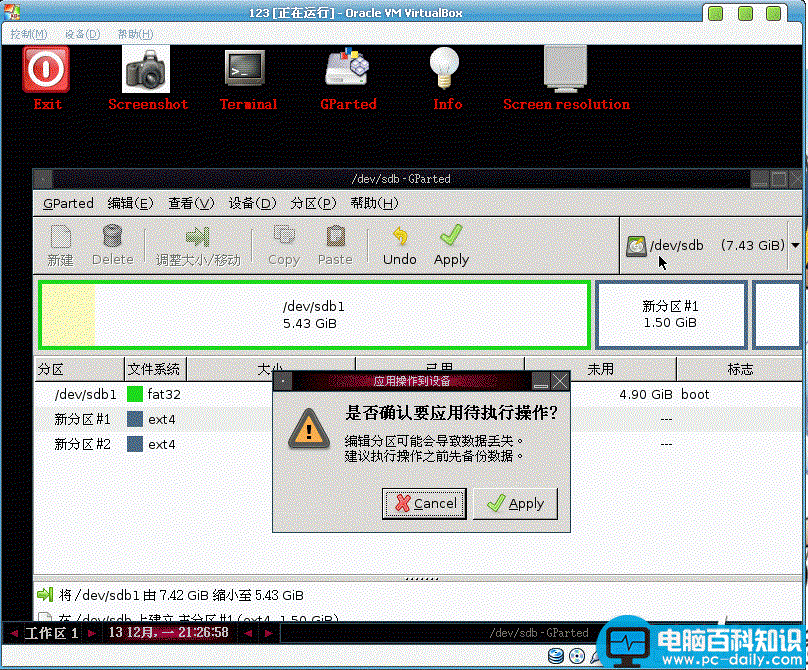Click the fat32 green color swatch
Viewport: 808px width, 670px height.
(x=135, y=394)
